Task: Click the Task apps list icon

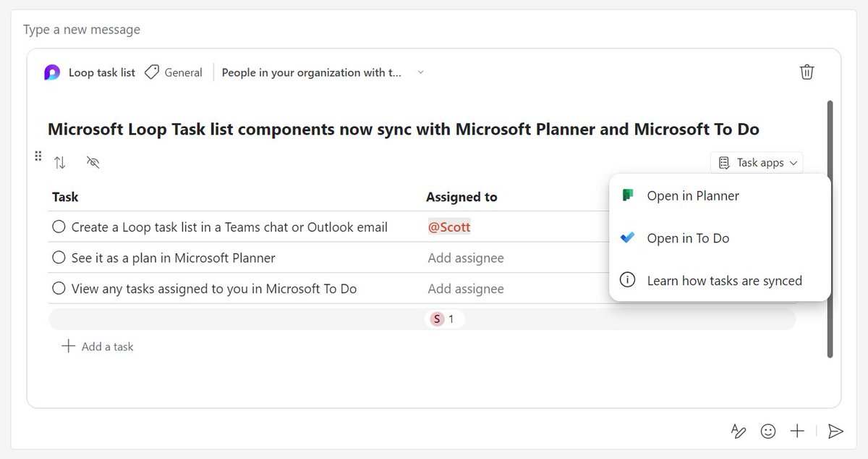Action: click(x=724, y=163)
